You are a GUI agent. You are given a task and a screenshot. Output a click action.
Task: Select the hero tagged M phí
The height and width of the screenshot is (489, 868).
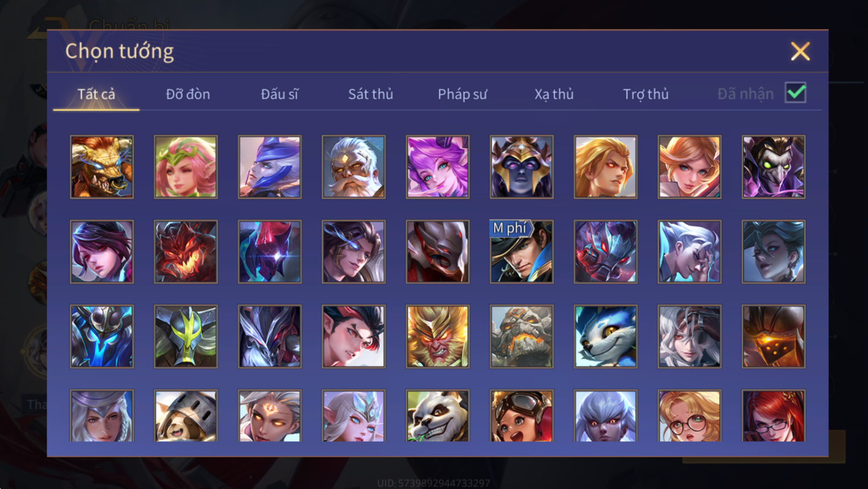point(522,252)
